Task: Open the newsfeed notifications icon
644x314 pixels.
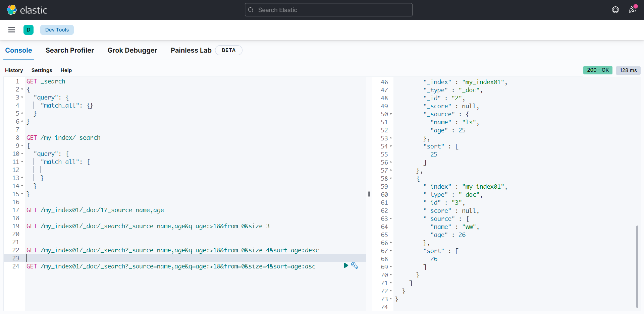Action: pos(632,9)
